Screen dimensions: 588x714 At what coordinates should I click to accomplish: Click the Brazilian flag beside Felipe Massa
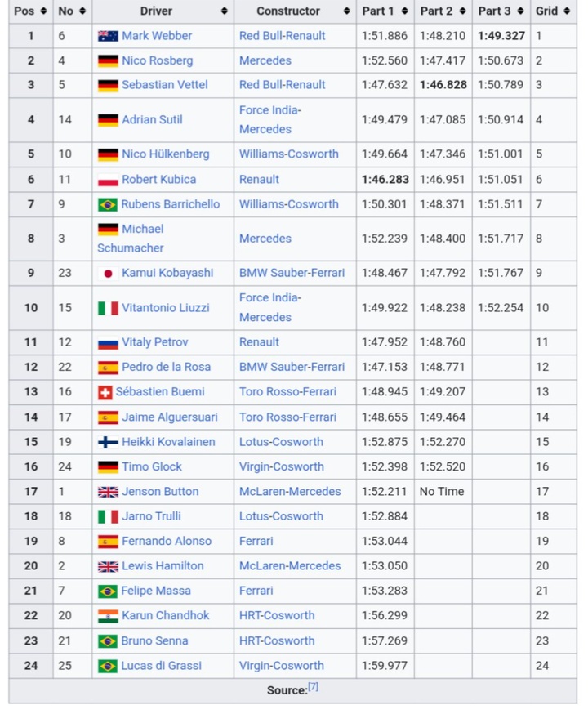(x=108, y=591)
